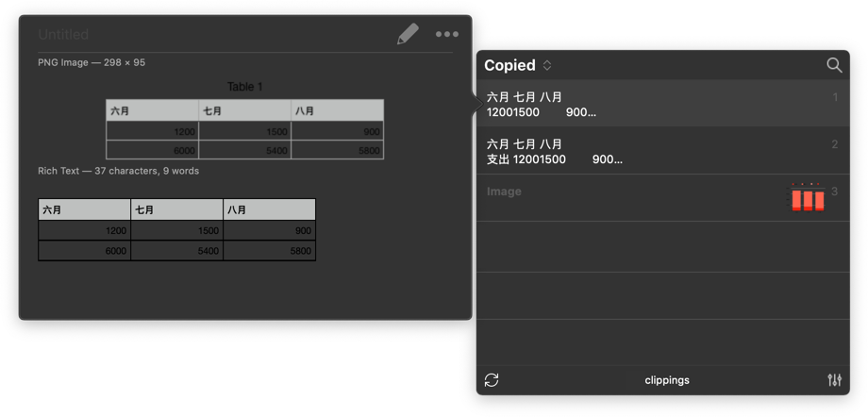
Task: Open the three-dot more options menu
Action: 446,35
